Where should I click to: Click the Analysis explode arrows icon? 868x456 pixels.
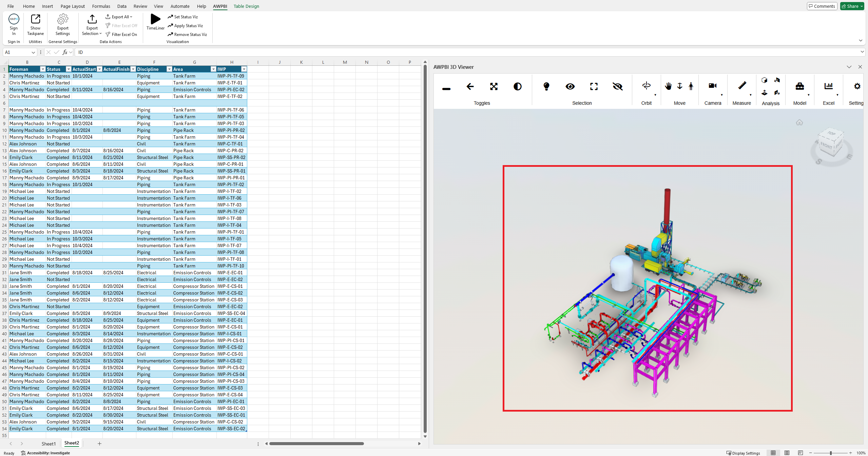765,93
